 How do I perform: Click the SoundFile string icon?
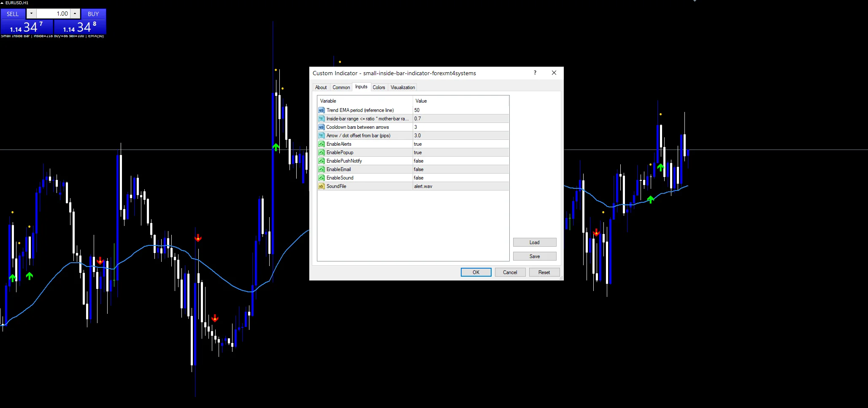pos(321,186)
